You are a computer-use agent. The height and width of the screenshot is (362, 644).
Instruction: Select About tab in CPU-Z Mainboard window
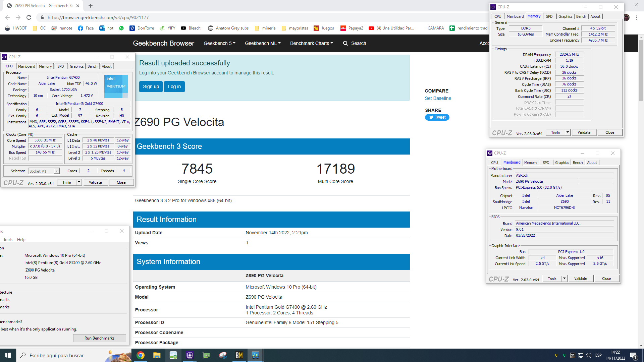tap(592, 163)
